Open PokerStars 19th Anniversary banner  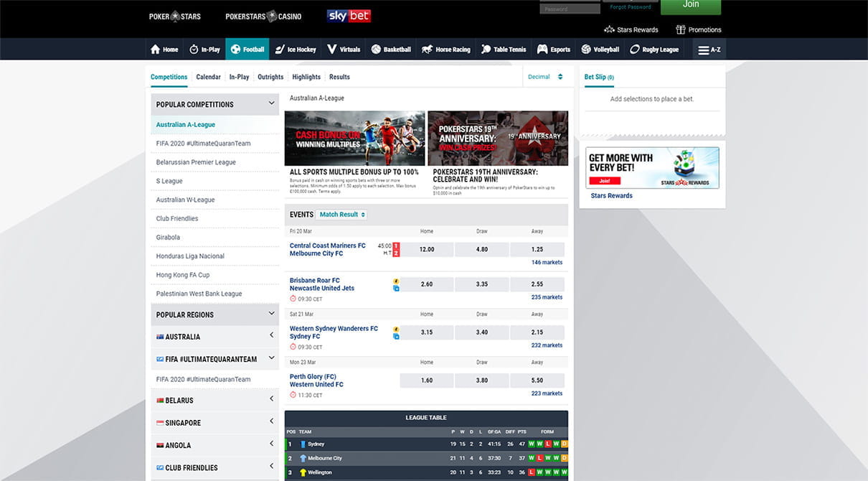[498, 139]
